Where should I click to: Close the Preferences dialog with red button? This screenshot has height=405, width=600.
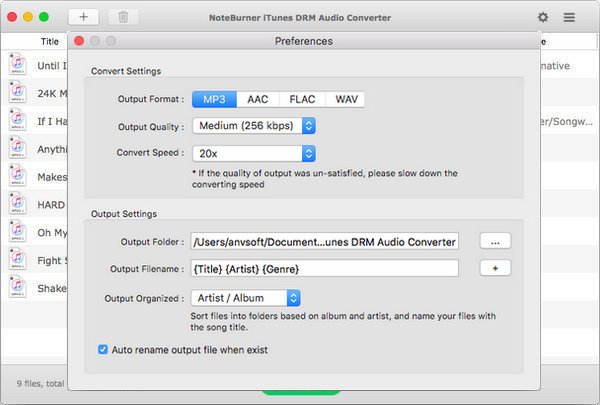(x=79, y=41)
